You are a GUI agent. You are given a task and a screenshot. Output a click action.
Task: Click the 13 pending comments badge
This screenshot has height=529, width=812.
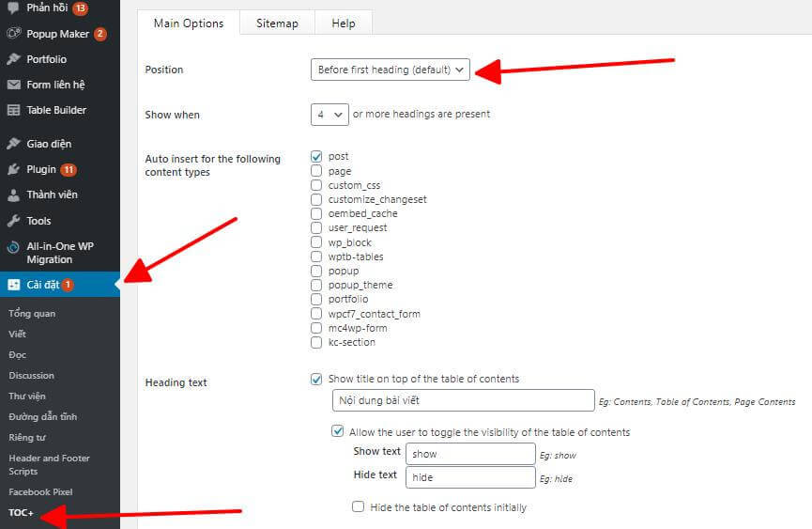[80, 8]
